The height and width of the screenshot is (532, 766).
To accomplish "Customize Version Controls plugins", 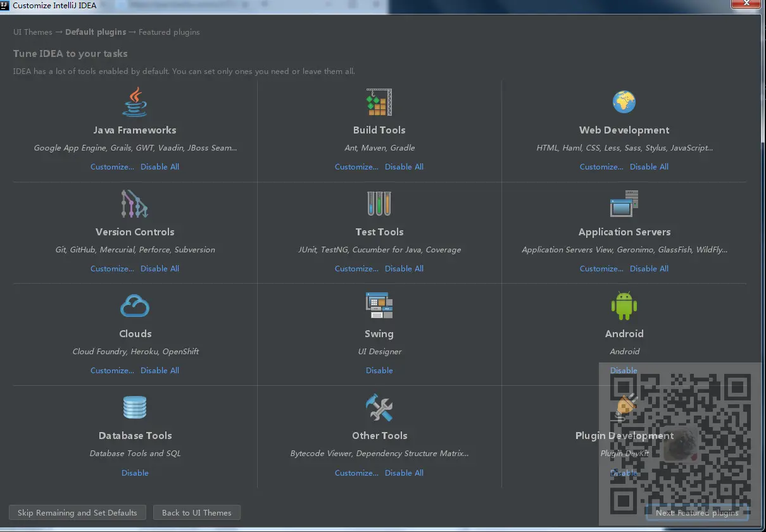I will point(112,269).
